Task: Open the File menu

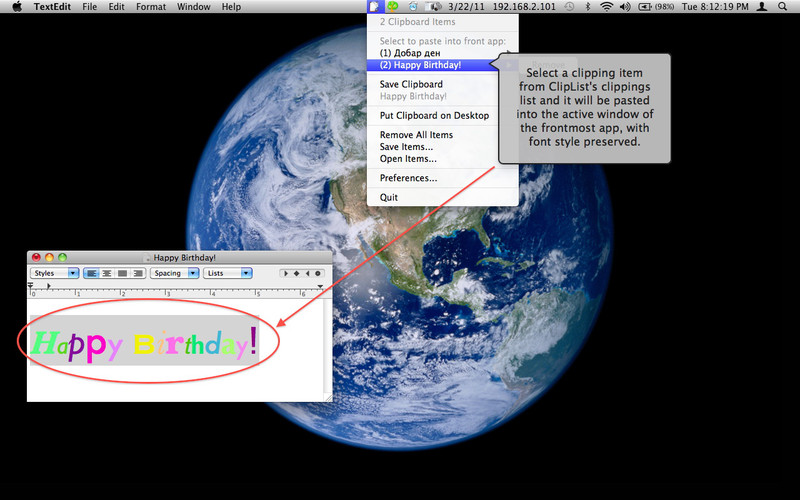Action: tap(89, 7)
